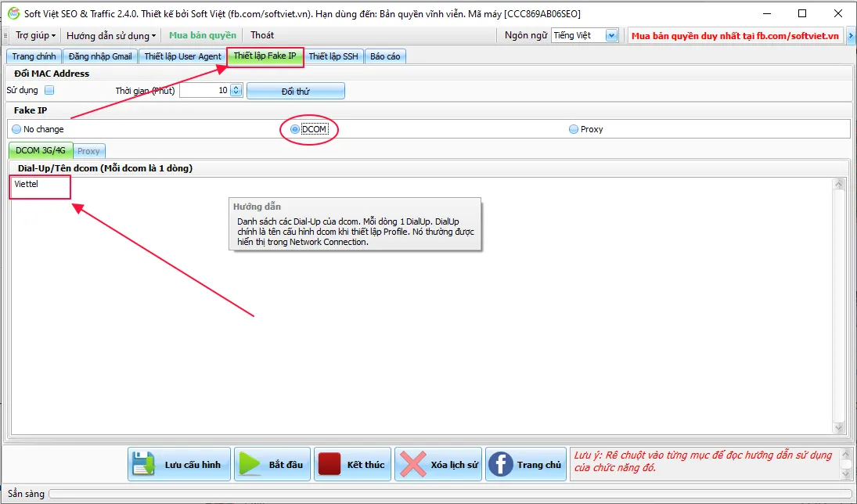
Task: Click the green play Bắt đầu icon
Action: [x=250, y=464]
